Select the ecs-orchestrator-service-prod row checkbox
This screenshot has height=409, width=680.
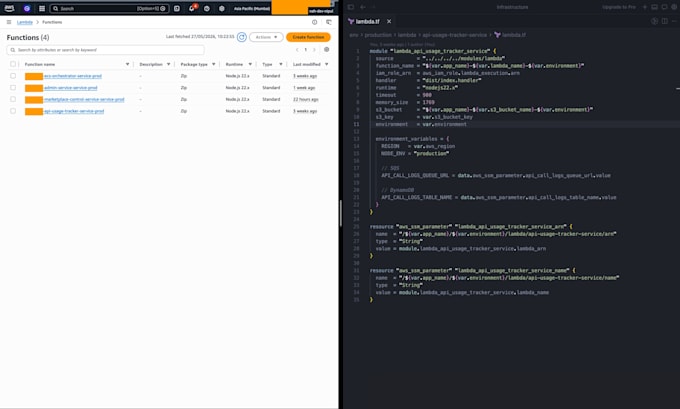point(13,76)
